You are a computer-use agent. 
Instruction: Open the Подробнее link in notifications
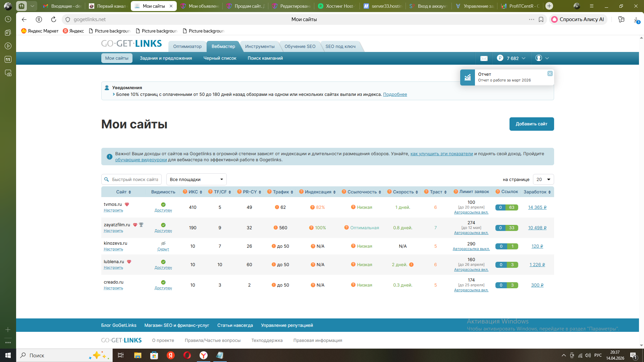click(395, 95)
